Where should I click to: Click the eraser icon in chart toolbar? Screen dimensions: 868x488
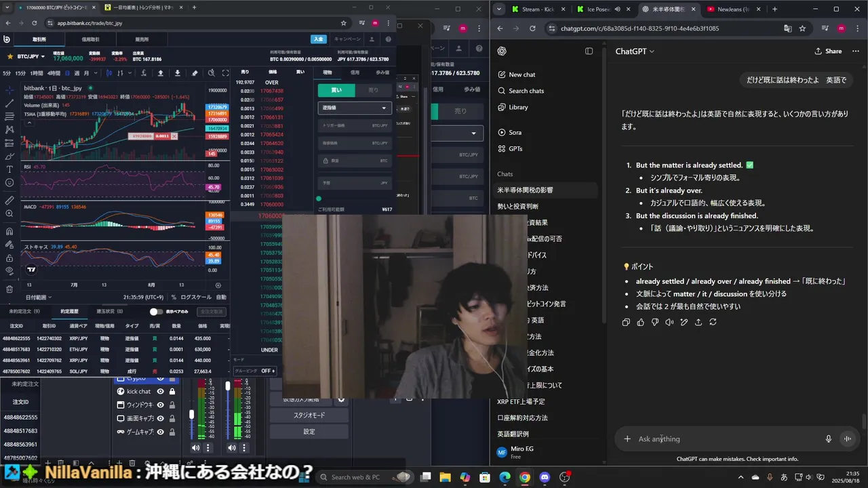[195, 73]
